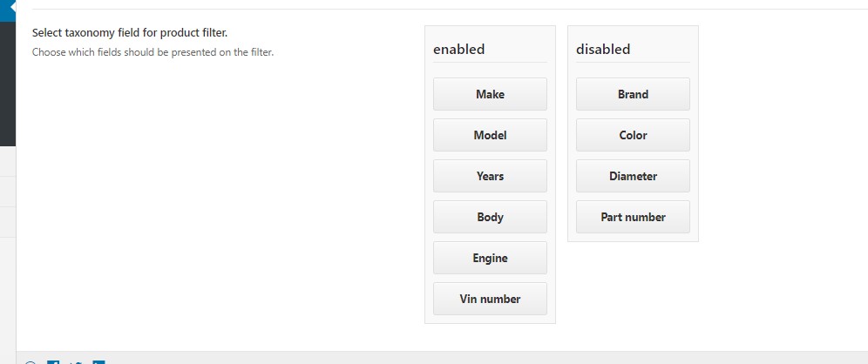The image size is (868, 364).
Task: Select the Vin number field
Action: [490, 299]
